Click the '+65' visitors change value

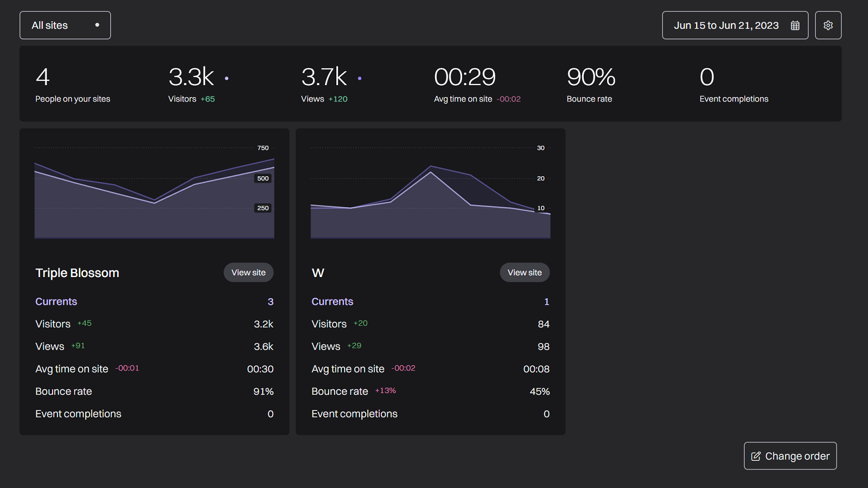pos(208,99)
